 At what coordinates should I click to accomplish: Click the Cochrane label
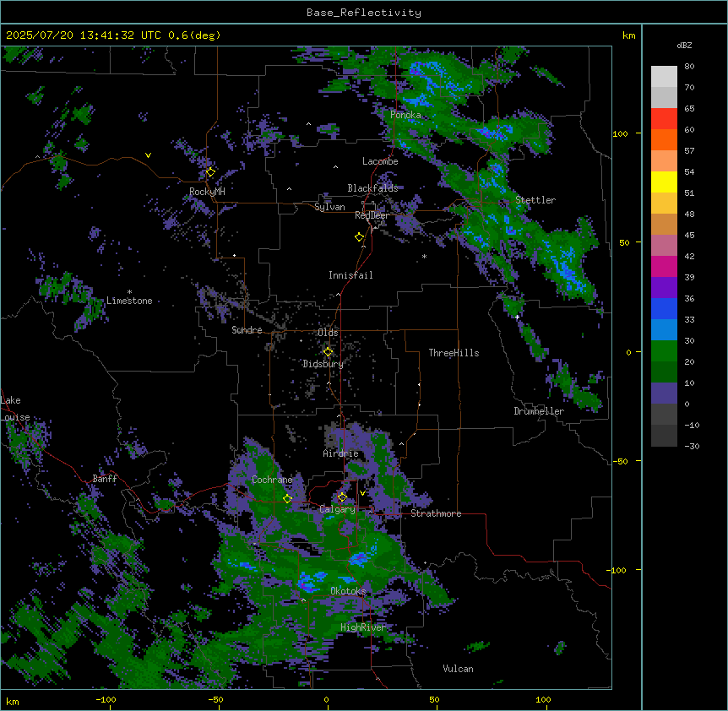tap(272, 480)
